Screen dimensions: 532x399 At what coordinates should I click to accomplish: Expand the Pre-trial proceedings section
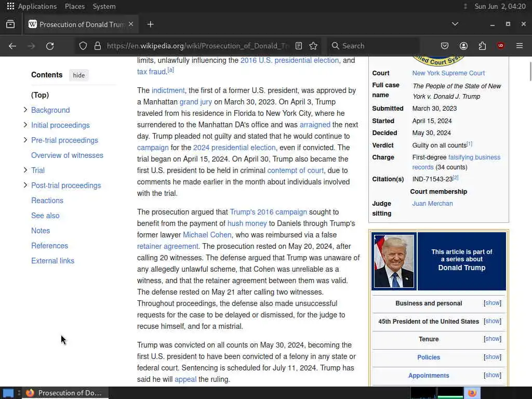[25, 140]
